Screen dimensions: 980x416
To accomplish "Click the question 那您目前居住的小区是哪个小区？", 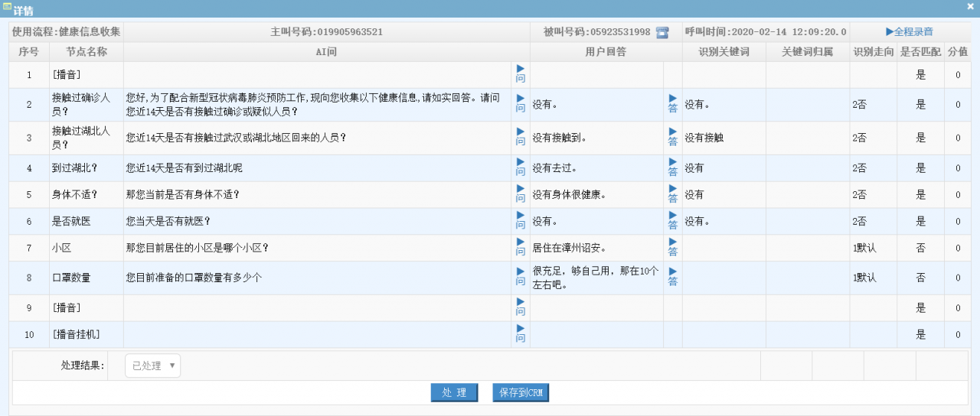I will (x=197, y=248).
